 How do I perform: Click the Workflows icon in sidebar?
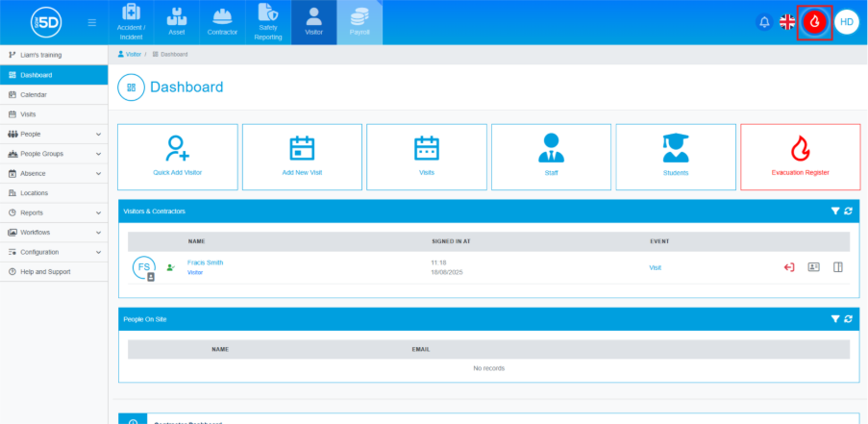(12, 232)
